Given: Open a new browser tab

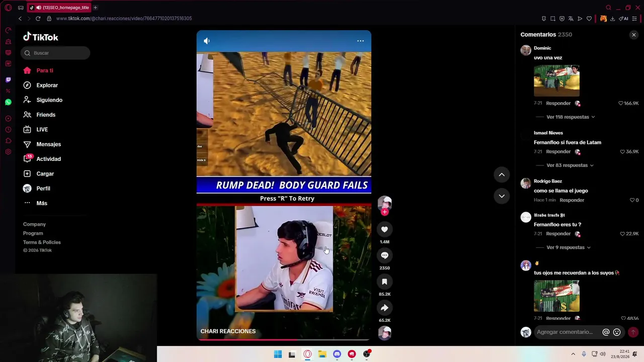Looking at the screenshot, I should tap(95, 8).
